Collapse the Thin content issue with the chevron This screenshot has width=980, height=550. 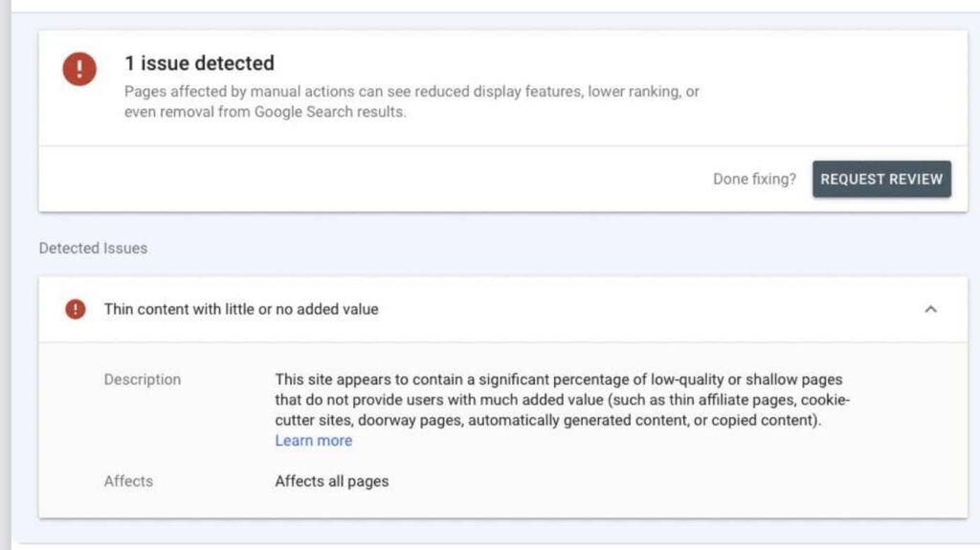pos(930,309)
